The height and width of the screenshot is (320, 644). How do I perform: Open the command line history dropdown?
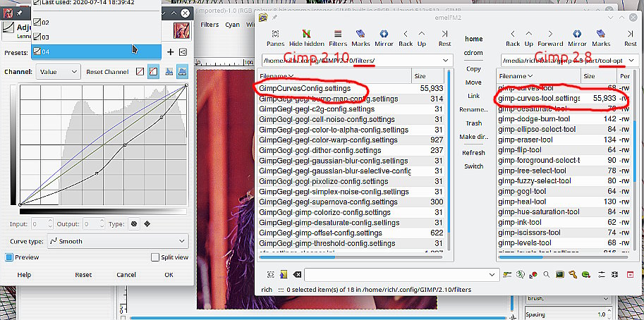(492, 274)
